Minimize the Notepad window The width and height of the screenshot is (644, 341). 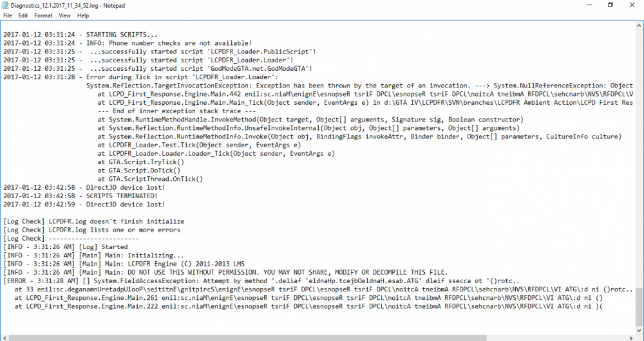[589, 5]
